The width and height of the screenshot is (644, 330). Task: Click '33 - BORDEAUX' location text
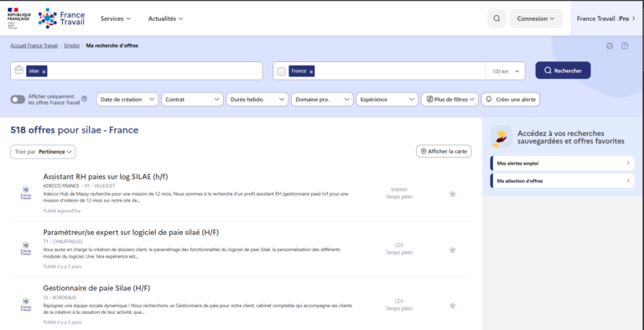click(60, 297)
